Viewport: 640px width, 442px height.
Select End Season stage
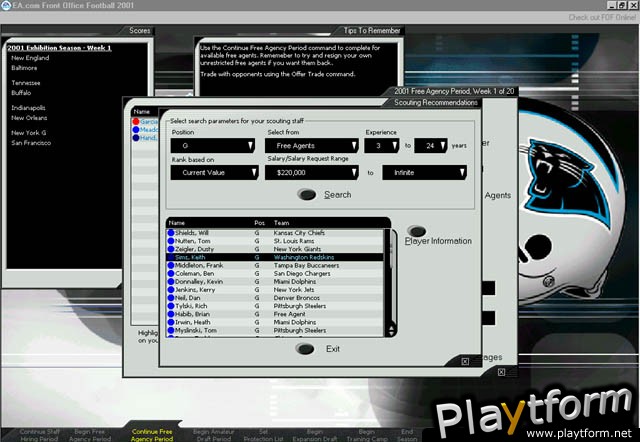pos(407,435)
